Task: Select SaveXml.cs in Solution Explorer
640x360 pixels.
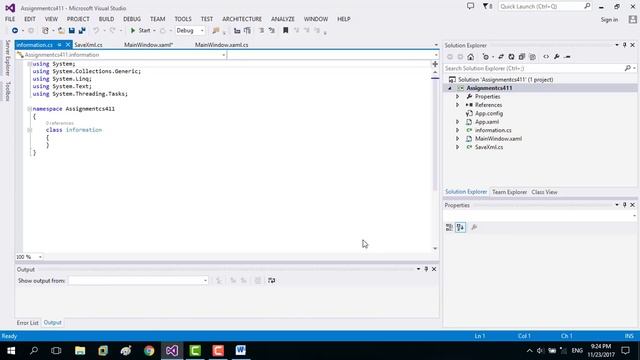Action: 489,147
